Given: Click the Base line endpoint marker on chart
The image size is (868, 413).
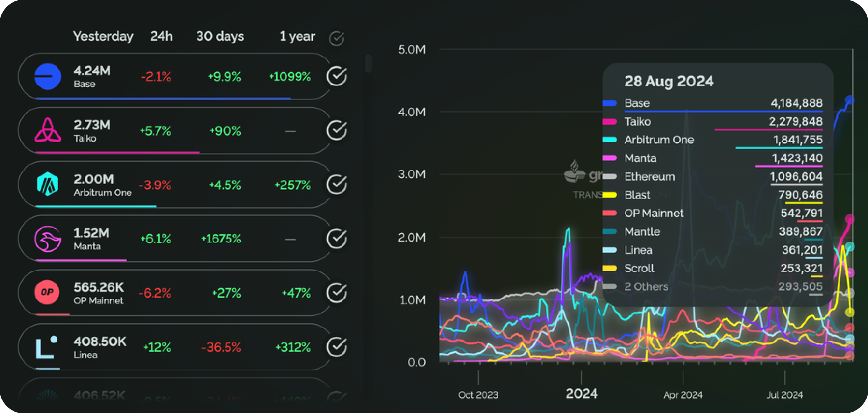Looking at the screenshot, I should point(850,100).
